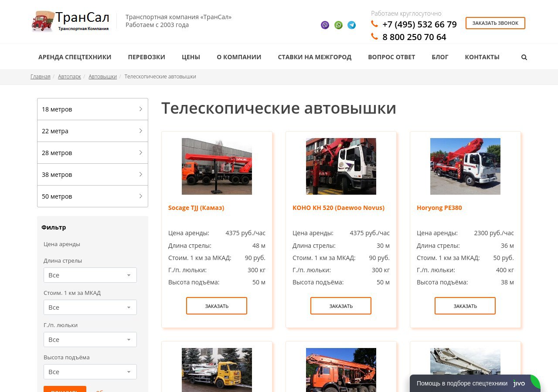
Task: Go to the Контакты menu item
Action: tap(482, 57)
